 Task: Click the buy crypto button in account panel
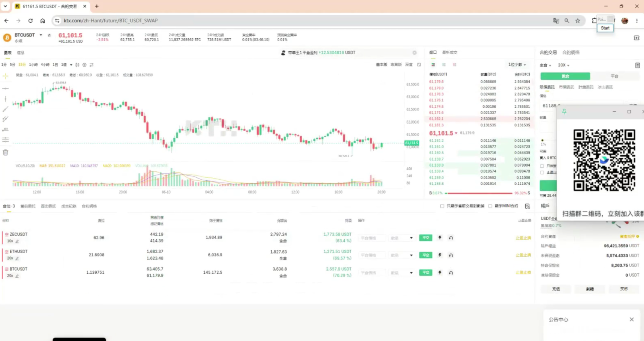624,289
